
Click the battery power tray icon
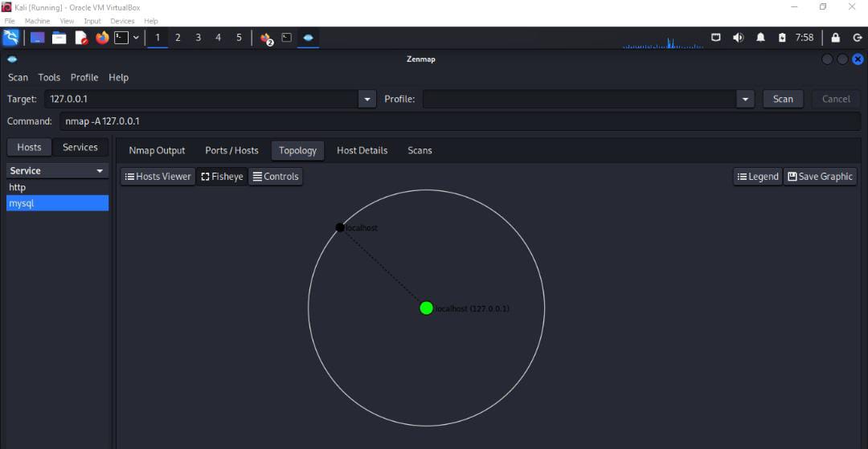click(x=782, y=38)
